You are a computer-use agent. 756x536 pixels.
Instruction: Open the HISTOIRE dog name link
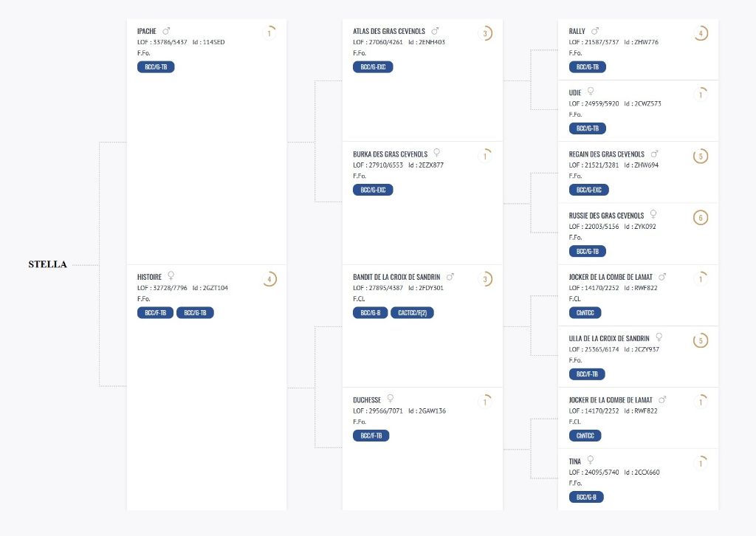149,277
